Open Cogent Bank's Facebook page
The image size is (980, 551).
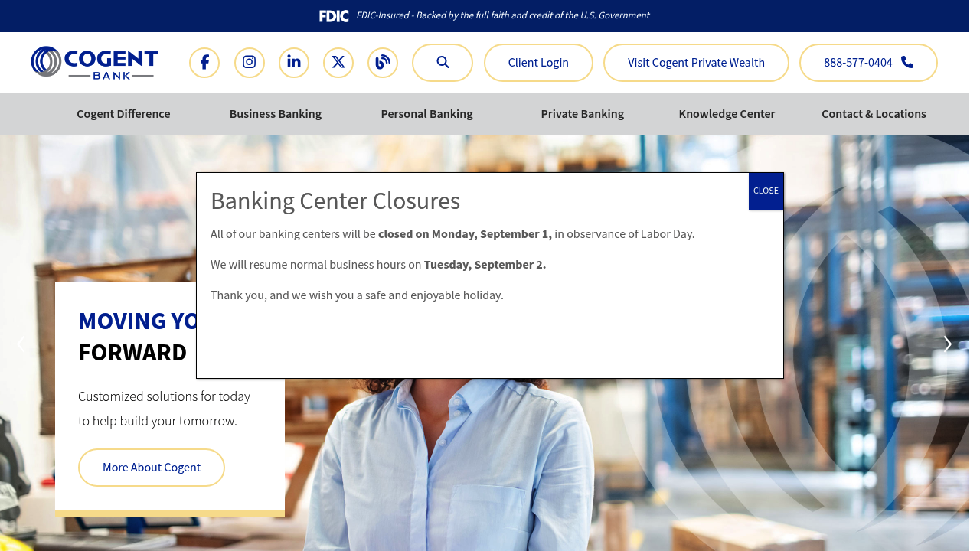204,63
